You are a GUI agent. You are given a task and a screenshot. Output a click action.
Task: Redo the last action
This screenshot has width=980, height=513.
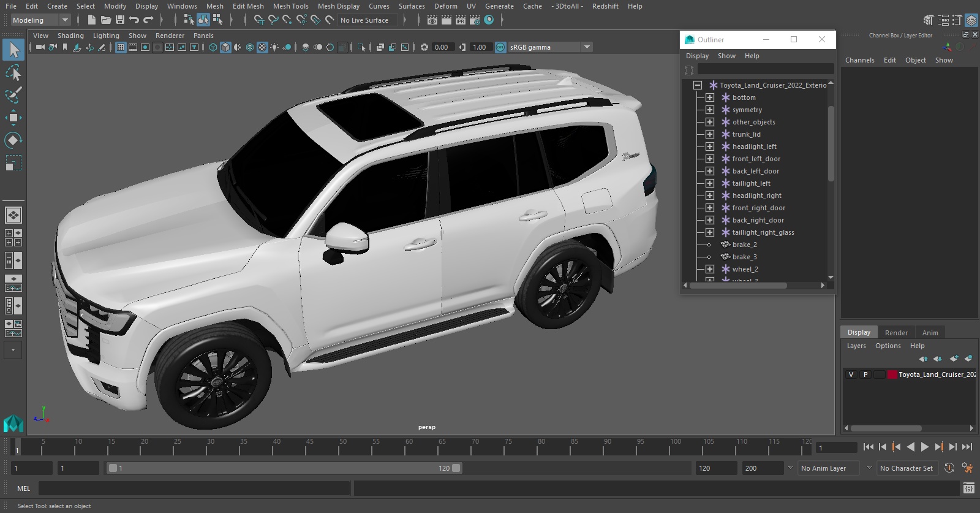(149, 20)
